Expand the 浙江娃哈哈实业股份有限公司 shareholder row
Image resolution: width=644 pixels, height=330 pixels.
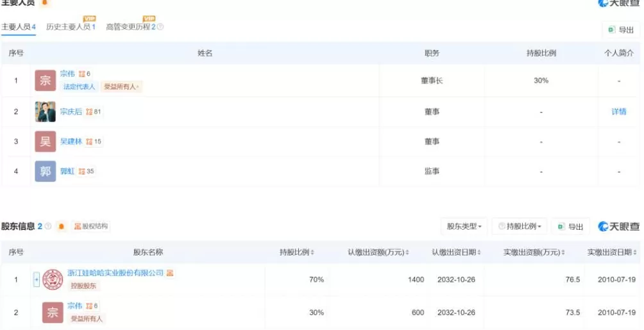[37, 279]
